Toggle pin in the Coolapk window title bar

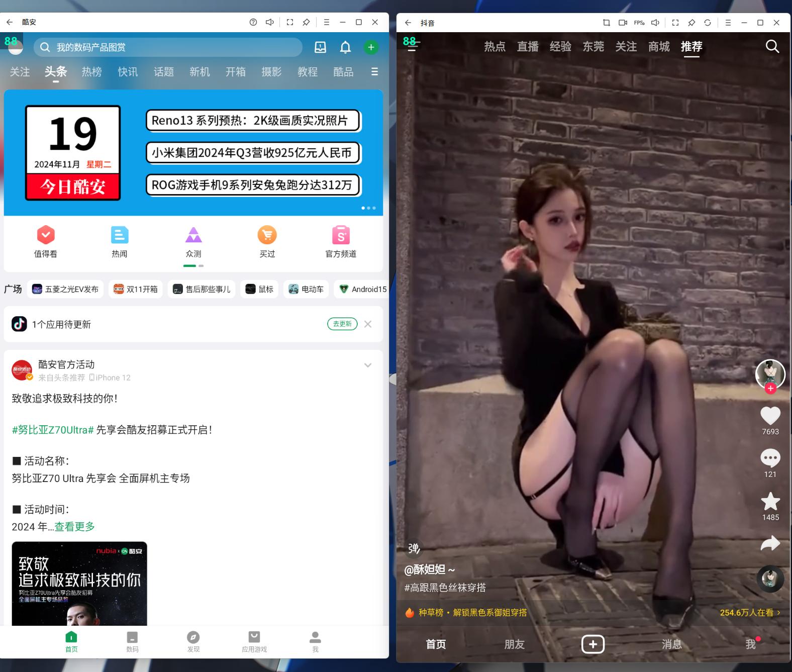click(x=306, y=22)
